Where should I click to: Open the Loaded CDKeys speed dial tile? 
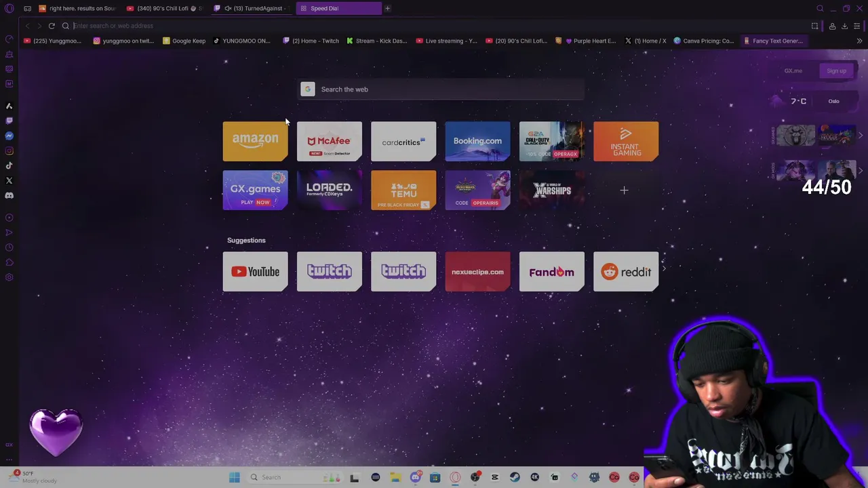tap(330, 190)
